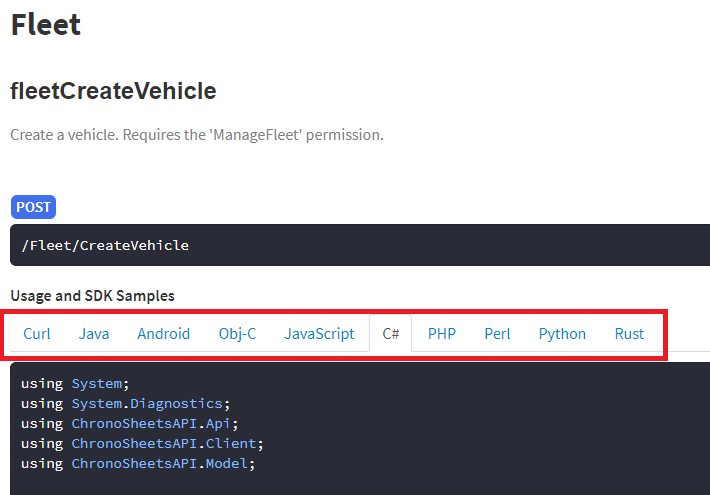710x495 pixels.
Task: View the JavaScript sample tab
Action: click(x=319, y=334)
